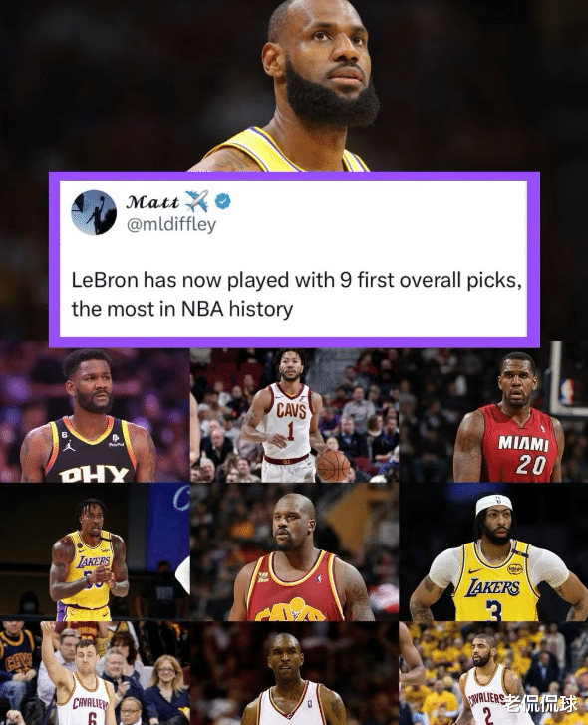The width and height of the screenshot is (588, 725).
Task: Click the Nike swoosh on Lakers 3 jersey
Action: point(474,572)
